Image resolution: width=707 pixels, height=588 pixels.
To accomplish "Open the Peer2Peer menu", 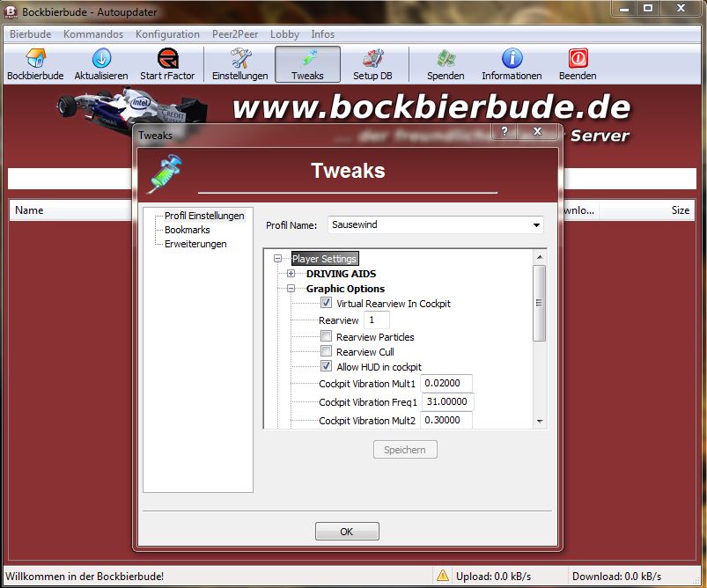I will pyautogui.click(x=234, y=34).
